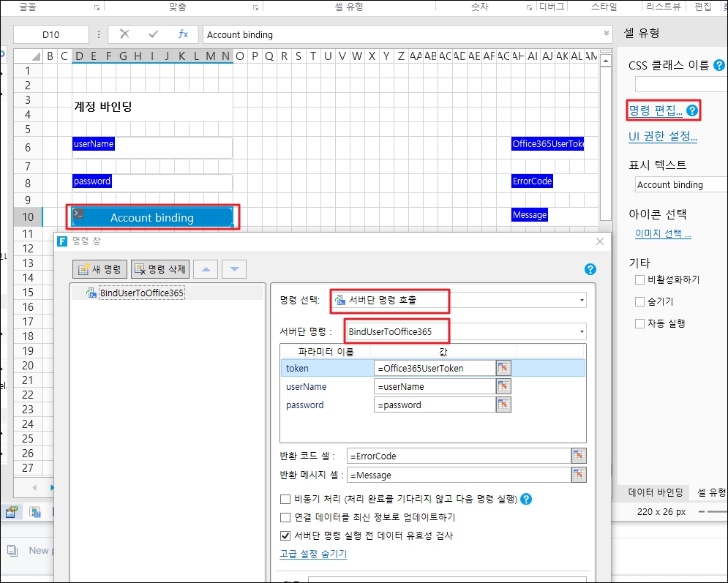Click the move command up arrow
Viewport: 728px width, 583px height.
point(206,269)
